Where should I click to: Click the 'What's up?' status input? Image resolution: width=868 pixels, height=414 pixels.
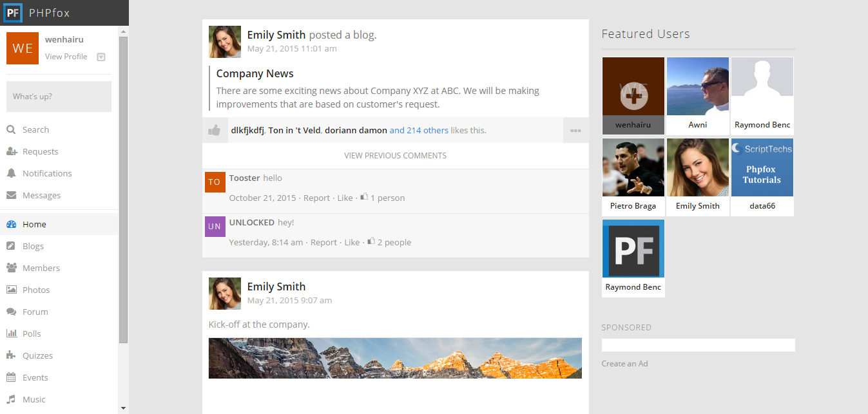pyautogui.click(x=59, y=97)
